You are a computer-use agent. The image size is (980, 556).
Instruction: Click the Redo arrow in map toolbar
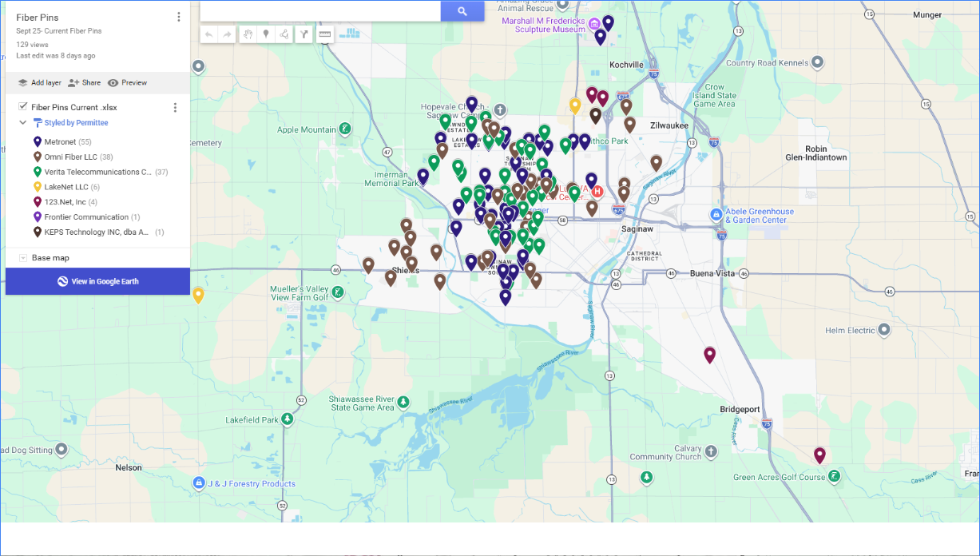(228, 34)
